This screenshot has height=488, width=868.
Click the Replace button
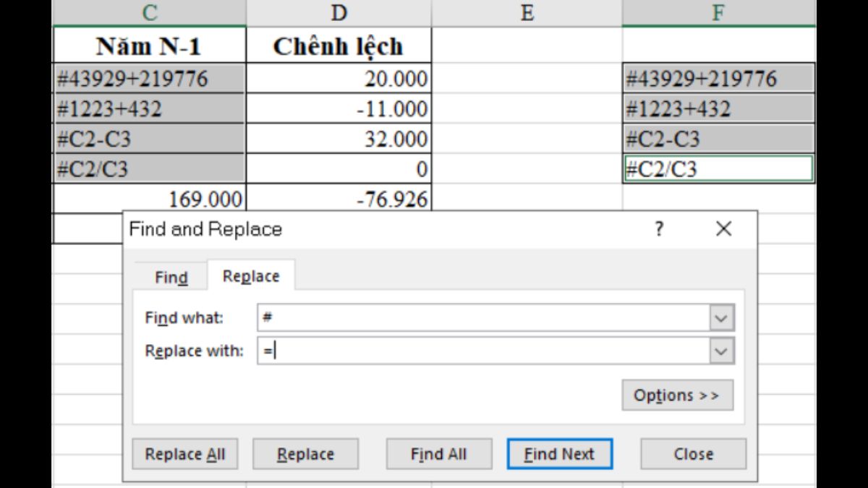tap(305, 454)
